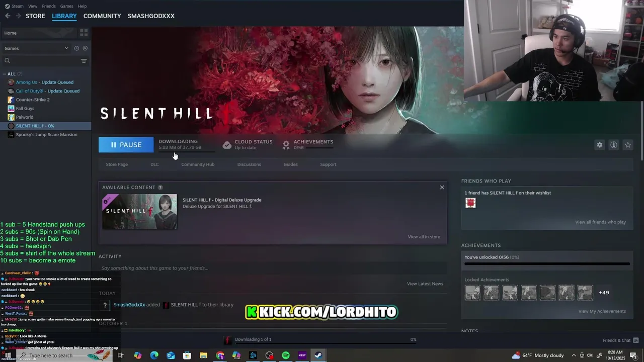
Task: Open File Explorer in taskbar
Action: click(204, 355)
